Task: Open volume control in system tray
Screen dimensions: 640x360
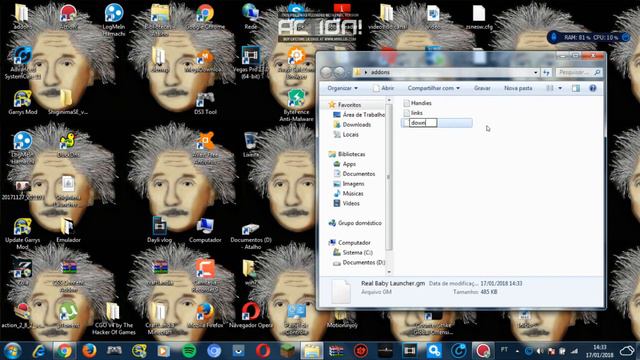Action: 540,351
